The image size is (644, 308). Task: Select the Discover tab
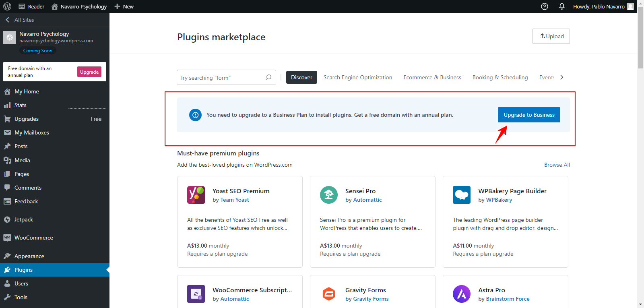(x=301, y=77)
